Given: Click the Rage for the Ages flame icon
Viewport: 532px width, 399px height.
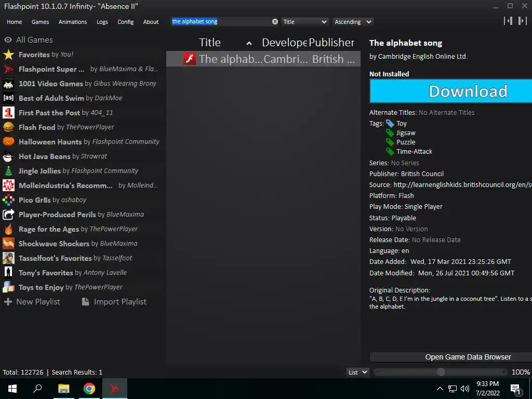Looking at the screenshot, I should click(8, 229).
